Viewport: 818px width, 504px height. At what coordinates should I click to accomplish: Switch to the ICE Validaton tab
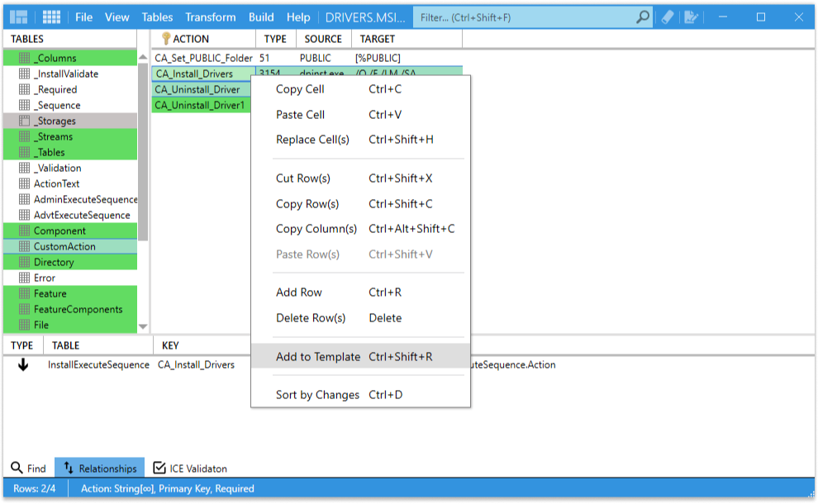pyautogui.click(x=190, y=468)
